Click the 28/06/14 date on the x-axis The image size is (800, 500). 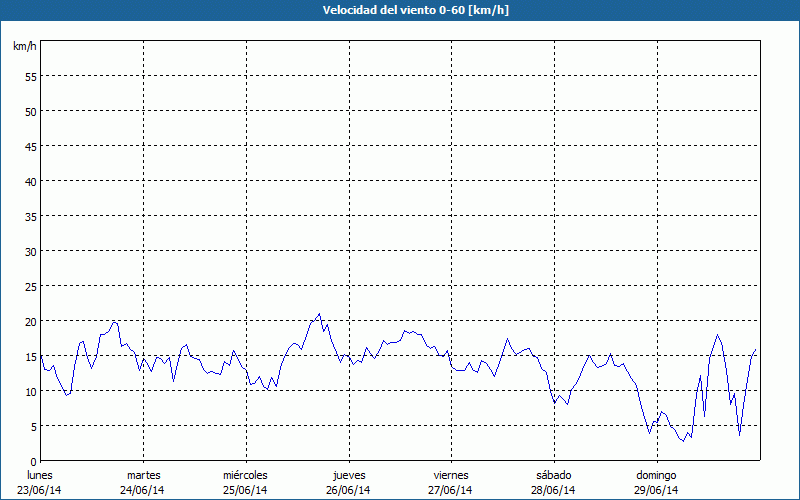tap(553, 490)
